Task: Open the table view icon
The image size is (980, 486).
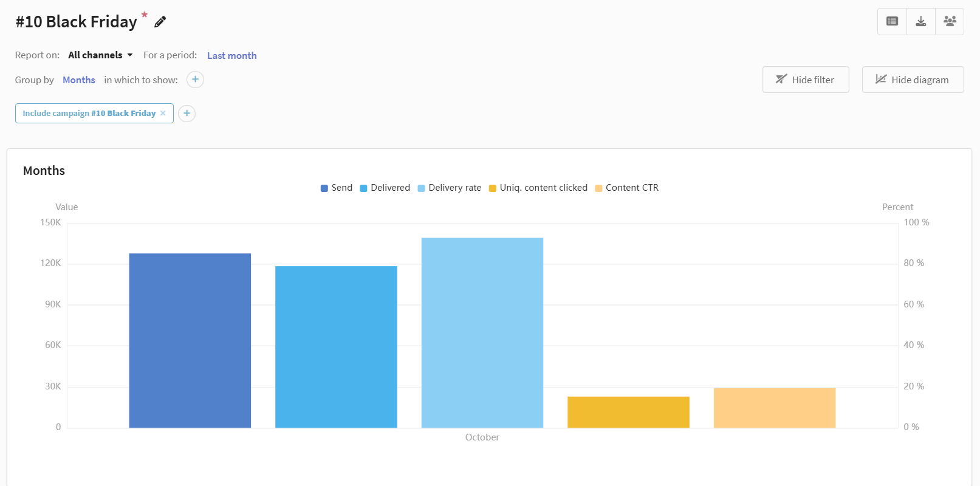Action: tap(892, 21)
